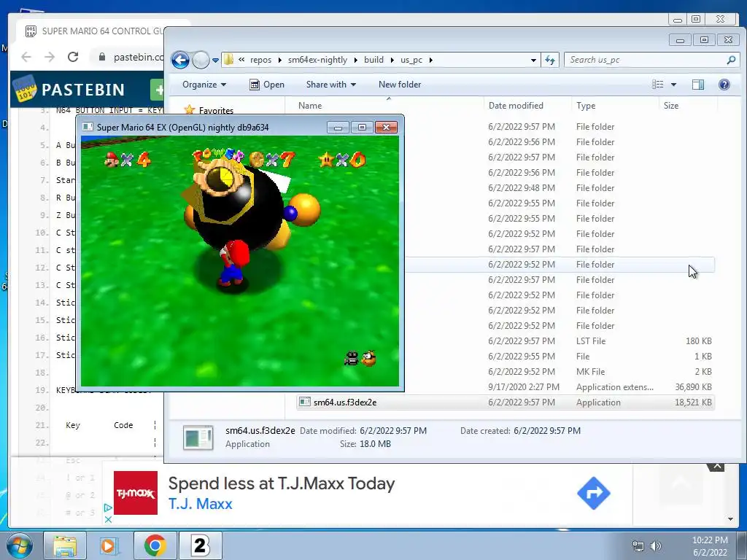Click details pane file thumbnail
Viewport: 747px width, 560px height.
[198, 437]
